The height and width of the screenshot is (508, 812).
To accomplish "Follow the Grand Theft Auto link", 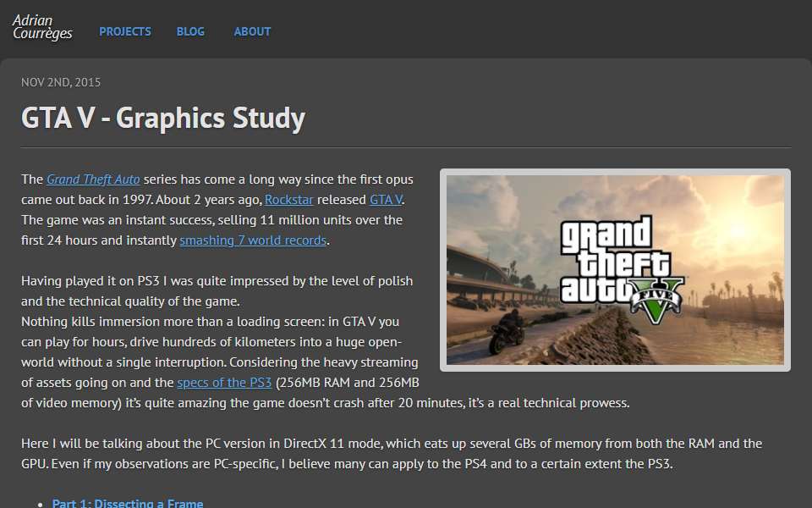I will pyautogui.click(x=93, y=179).
